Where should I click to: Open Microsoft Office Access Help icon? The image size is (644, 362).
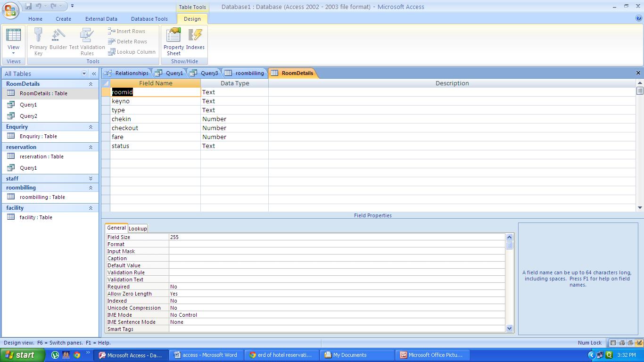coord(639,18)
